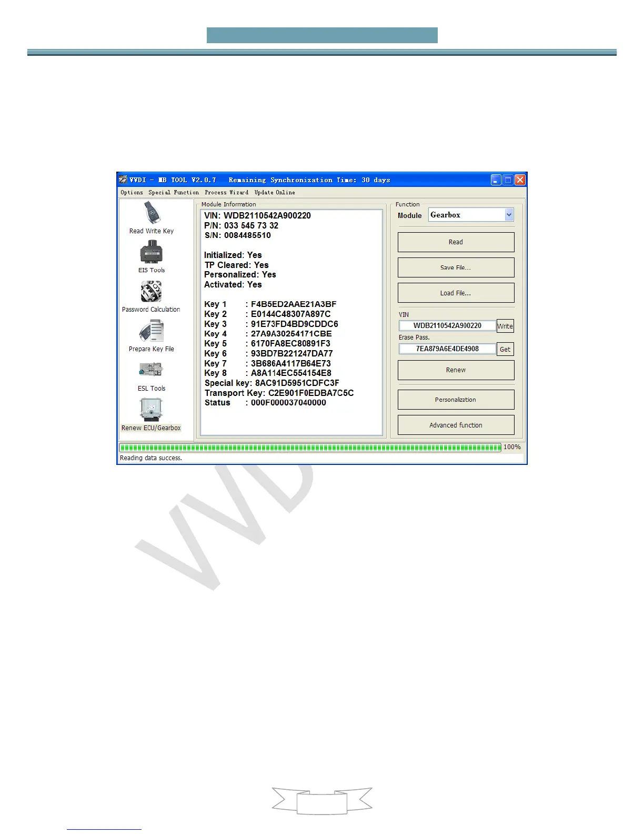Open the Options menu
Screen dimensions: 644x834
pyautogui.click(x=132, y=192)
